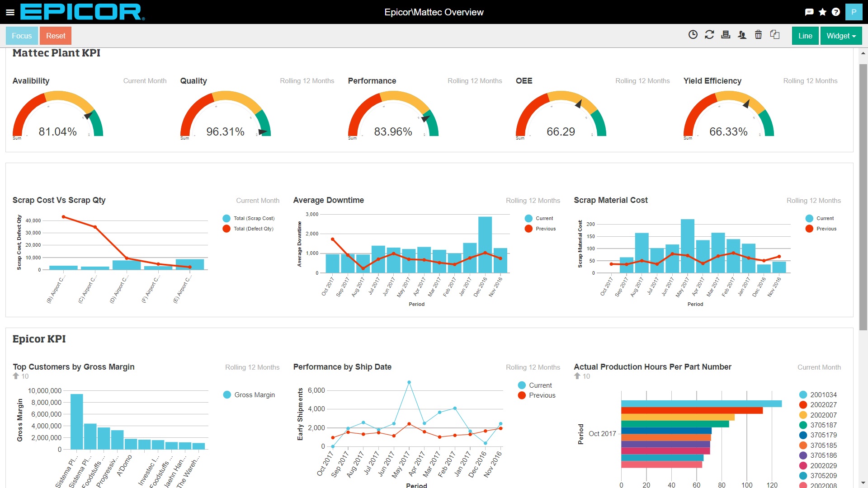Mark dashboard as favorite with star icon
This screenshot has width=868, height=488.
point(822,12)
